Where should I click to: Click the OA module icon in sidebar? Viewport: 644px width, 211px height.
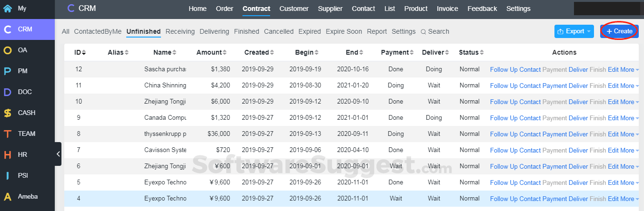[x=8, y=50]
